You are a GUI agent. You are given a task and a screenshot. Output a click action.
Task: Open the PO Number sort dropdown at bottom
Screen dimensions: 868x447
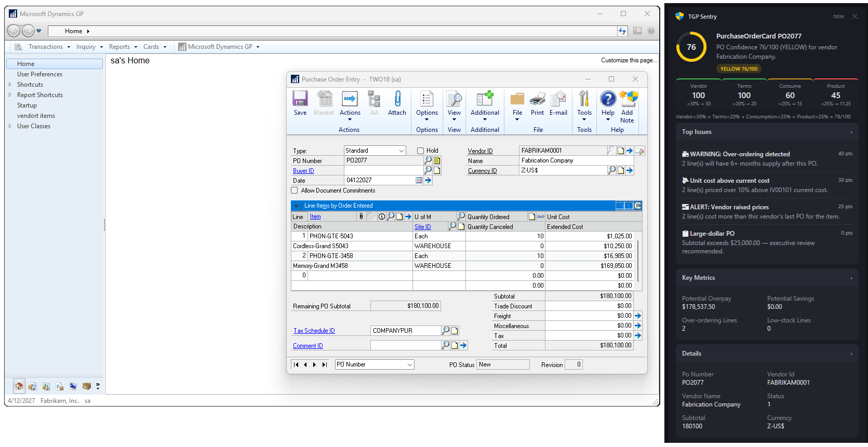tap(410, 364)
